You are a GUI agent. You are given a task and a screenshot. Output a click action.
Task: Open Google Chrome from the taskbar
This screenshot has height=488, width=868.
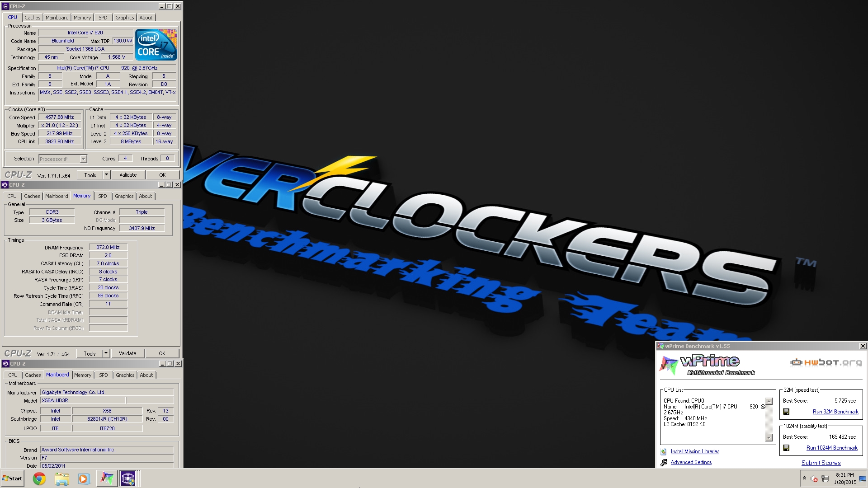[39, 479]
